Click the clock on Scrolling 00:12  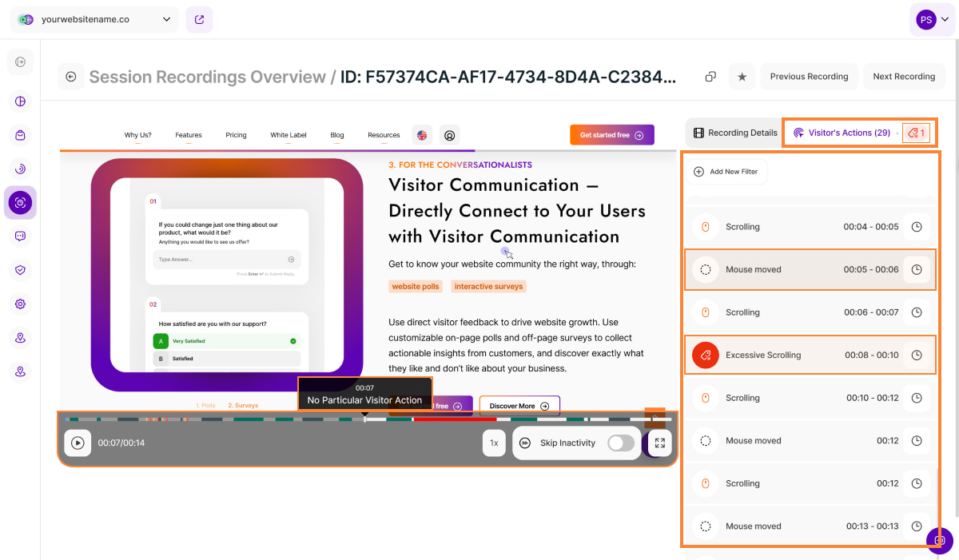(x=917, y=483)
